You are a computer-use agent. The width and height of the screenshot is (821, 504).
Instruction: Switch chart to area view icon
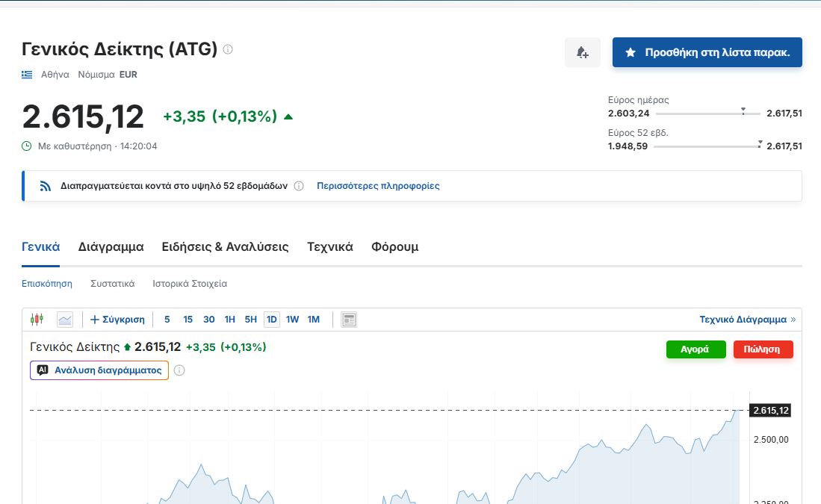(x=65, y=320)
